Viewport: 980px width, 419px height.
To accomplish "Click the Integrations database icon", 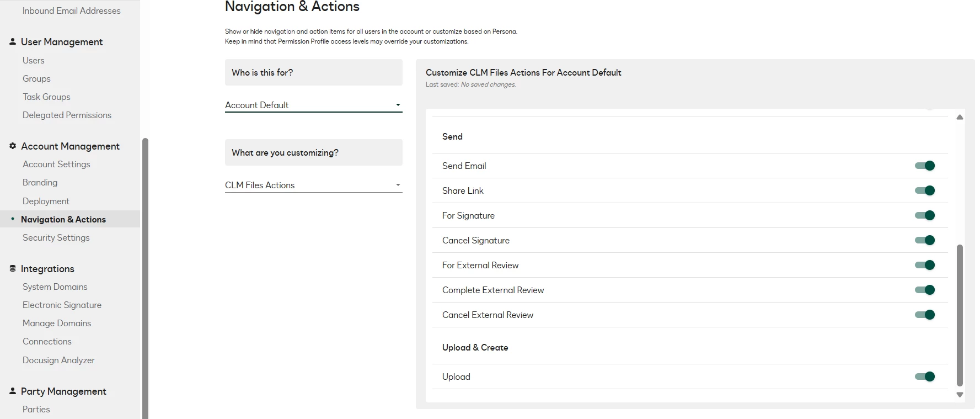I will click(13, 268).
